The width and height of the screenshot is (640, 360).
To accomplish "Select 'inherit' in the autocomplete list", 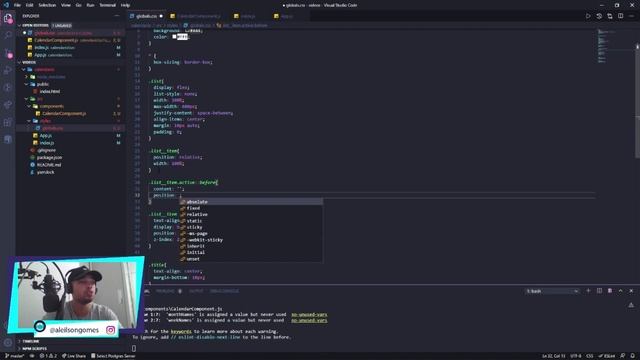I will coord(251,246).
